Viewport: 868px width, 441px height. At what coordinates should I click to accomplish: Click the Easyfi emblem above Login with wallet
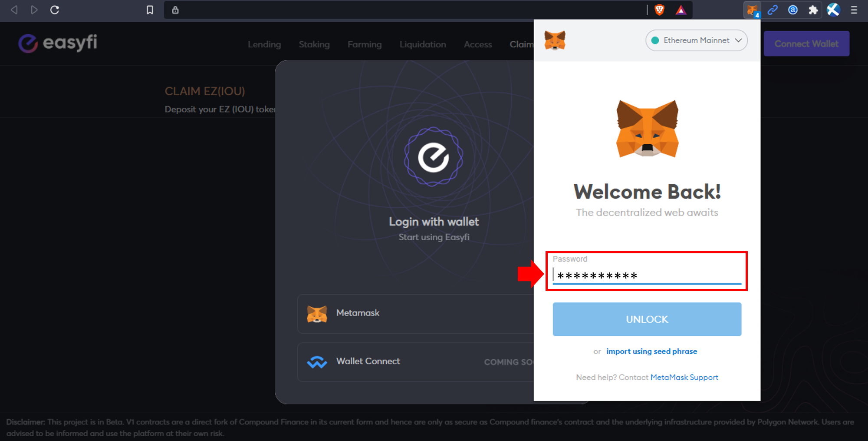[x=434, y=156]
